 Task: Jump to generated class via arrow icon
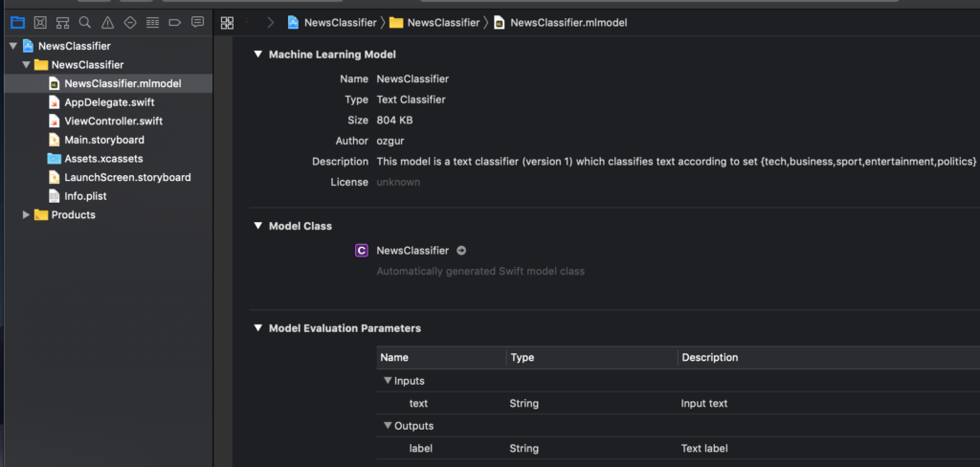(461, 251)
